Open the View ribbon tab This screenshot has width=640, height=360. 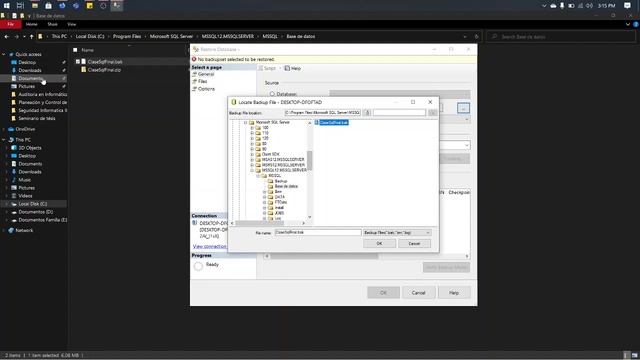tap(71, 24)
